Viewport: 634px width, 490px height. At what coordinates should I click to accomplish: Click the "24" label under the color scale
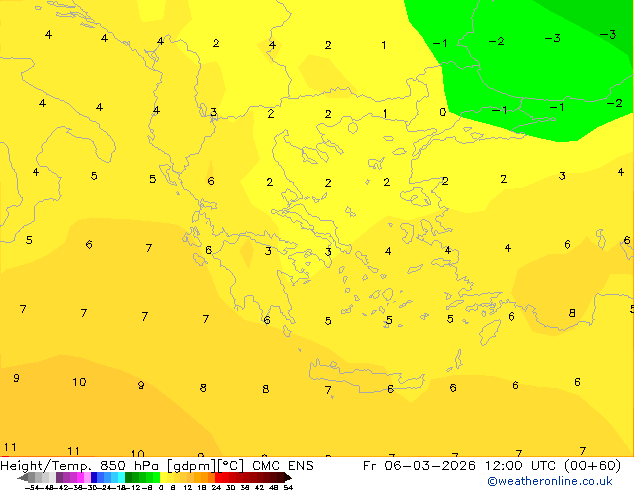point(216,488)
